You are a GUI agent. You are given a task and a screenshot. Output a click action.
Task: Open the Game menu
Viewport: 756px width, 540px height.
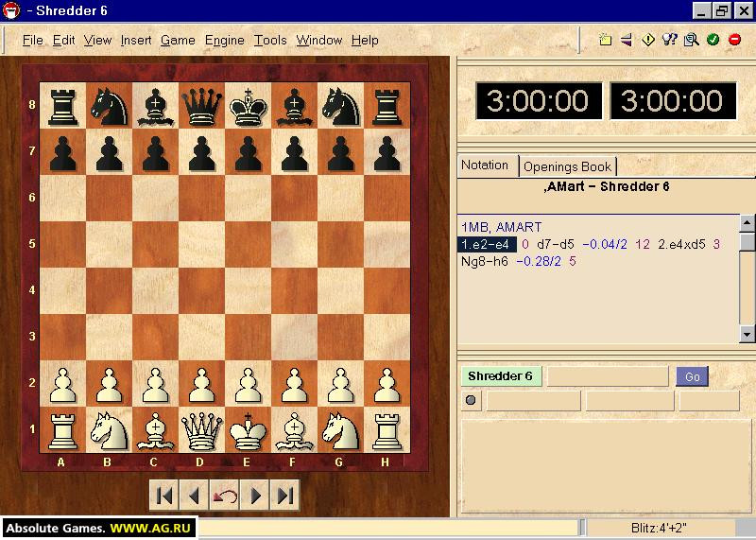178,40
